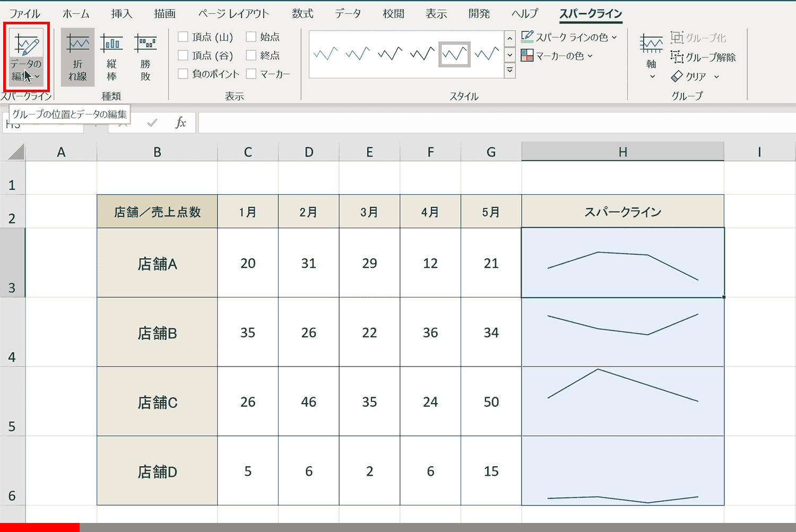This screenshot has height=532, width=796.
Task: Select the 勝敗 win/loss sparkline type
Action: (x=145, y=57)
